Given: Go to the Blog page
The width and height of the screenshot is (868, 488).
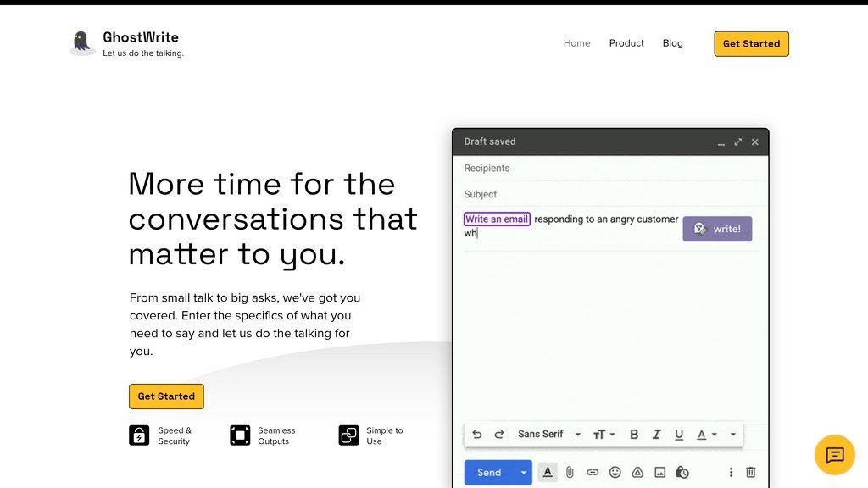Looking at the screenshot, I should click(672, 43).
